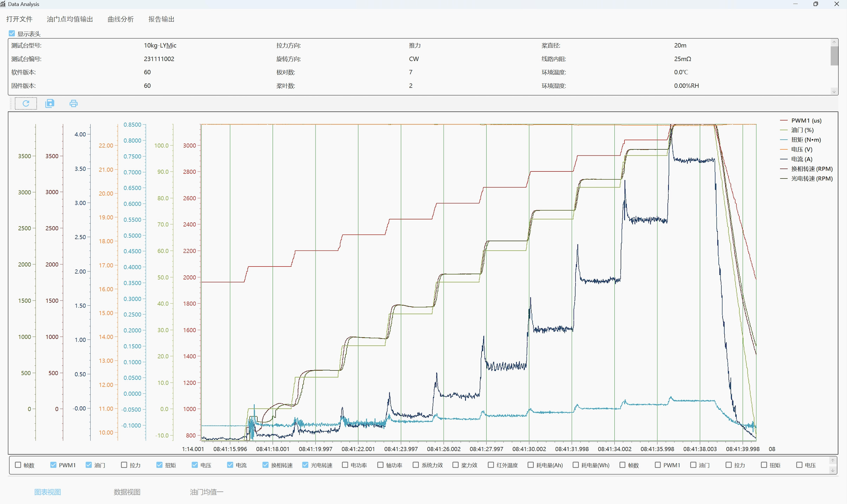The height and width of the screenshot is (504, 847).
Task: Open the 曲线分析 menu
Action: (120, 19)
